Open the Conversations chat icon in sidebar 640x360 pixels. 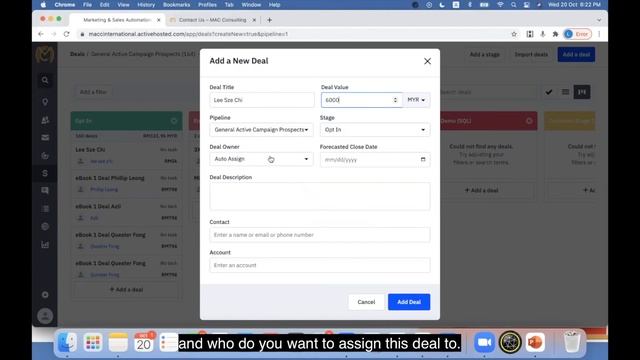45,191
